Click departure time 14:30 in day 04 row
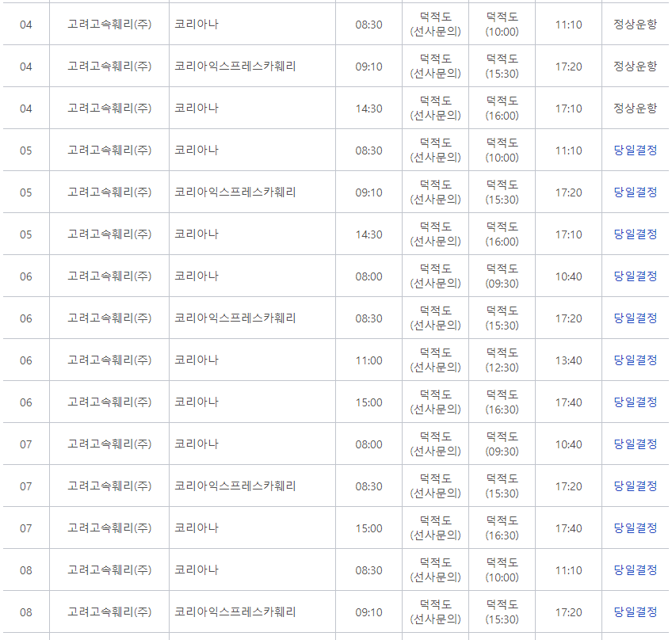The width and height of the screenshot is (672, 640). pos(368,109)
